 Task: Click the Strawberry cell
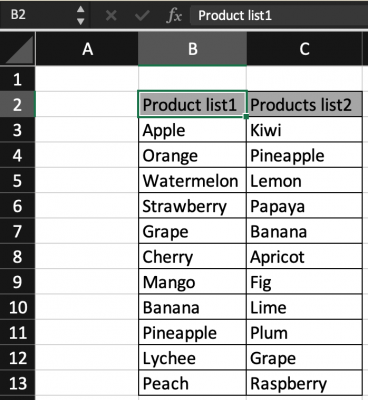tap(192, 206)
